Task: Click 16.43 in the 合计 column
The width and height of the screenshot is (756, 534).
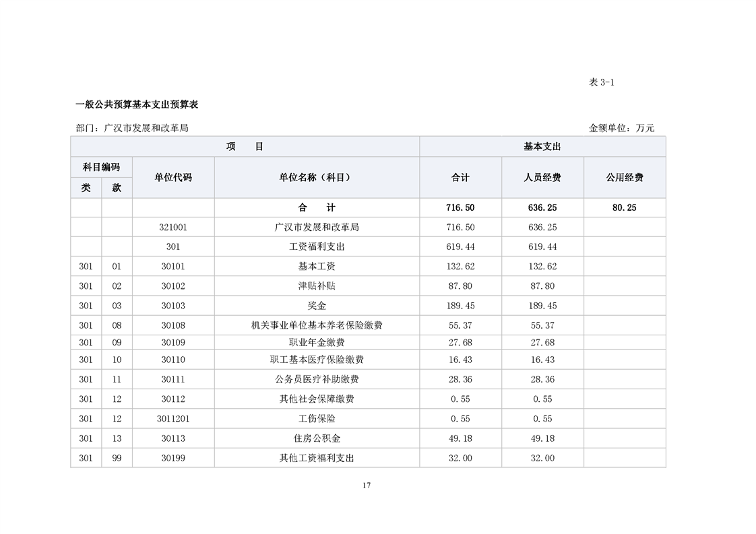Action: tap(460, 360)
